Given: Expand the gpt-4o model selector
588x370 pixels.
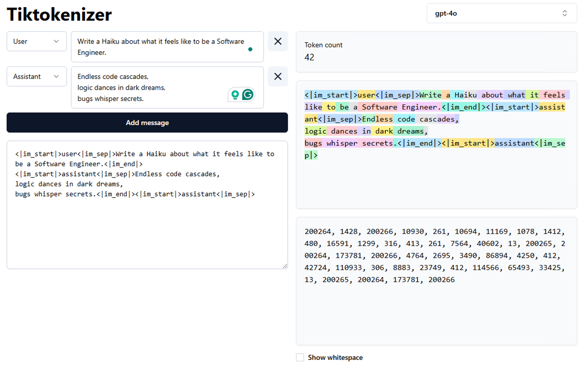Looking at the screenshot, I should [x=501, y=13].
